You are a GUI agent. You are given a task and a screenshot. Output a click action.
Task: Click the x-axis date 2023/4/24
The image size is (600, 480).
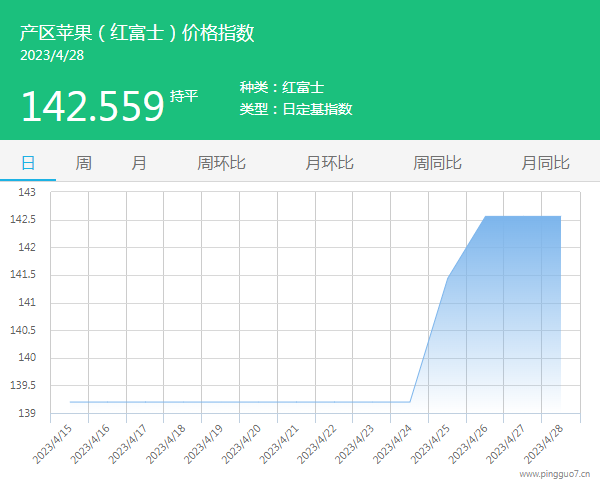click(393, 444)
